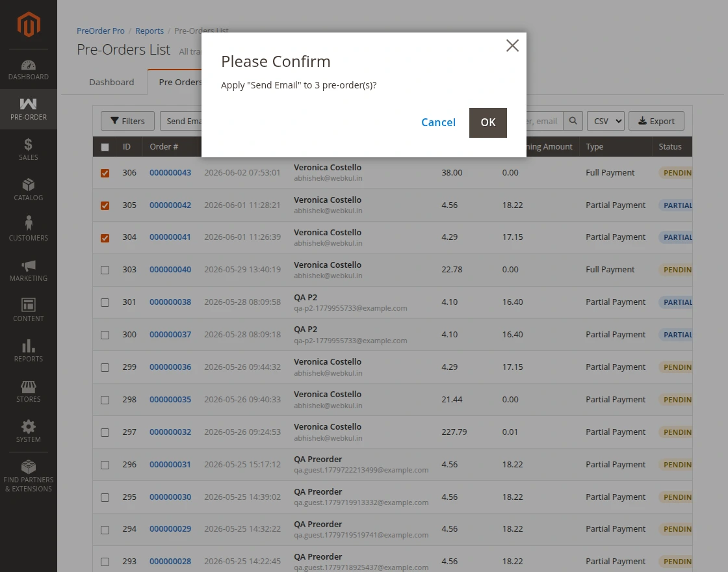Viewport: 728px width, 572px height.
Task: Open the Reports sidebar menu
Action: coord(29,351)
